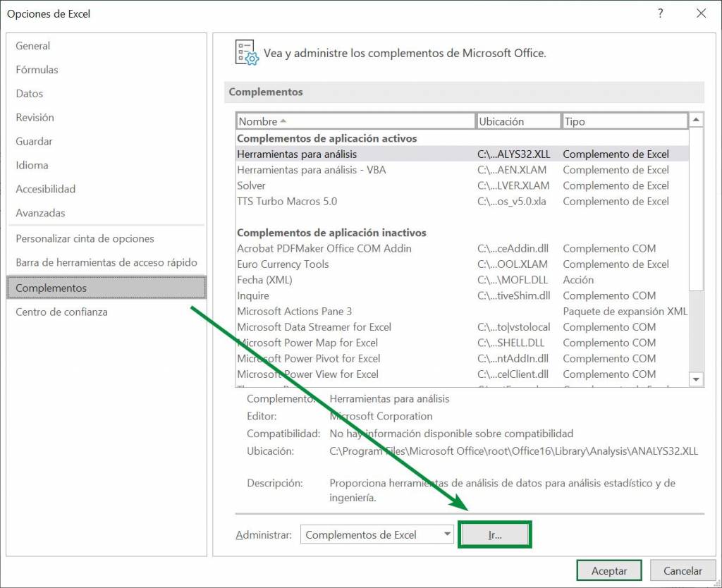Click the Microsoft Corporation editor value
The height and width of the screenshot is (588, 722).
[x=381, y=416]
